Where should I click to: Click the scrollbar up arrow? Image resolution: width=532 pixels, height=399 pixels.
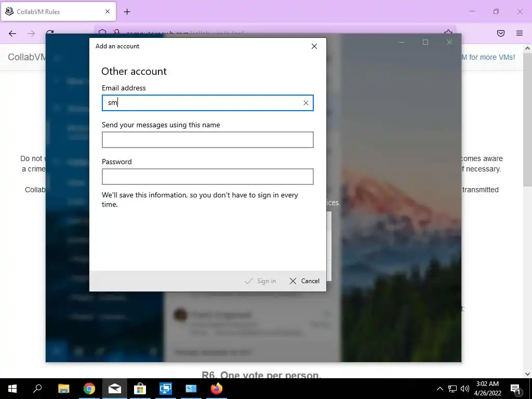coord(527,48)
